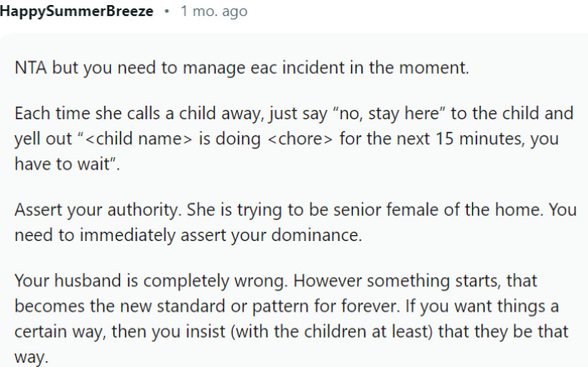The width and height of the screenshot is (588, 367).
Task: Click the "1 mo. ago" timestamp
Action: tap(214, 11)
